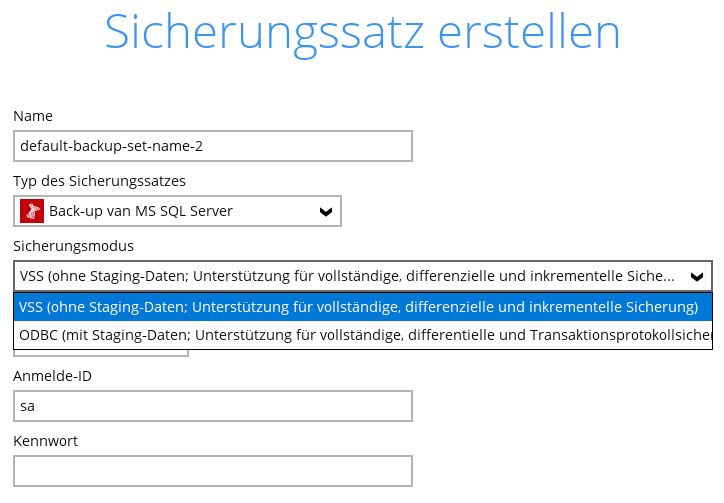Click the Back-up van MS SQL Server text
Viewport: 724px width, 503px height.
tap(141, 211)
